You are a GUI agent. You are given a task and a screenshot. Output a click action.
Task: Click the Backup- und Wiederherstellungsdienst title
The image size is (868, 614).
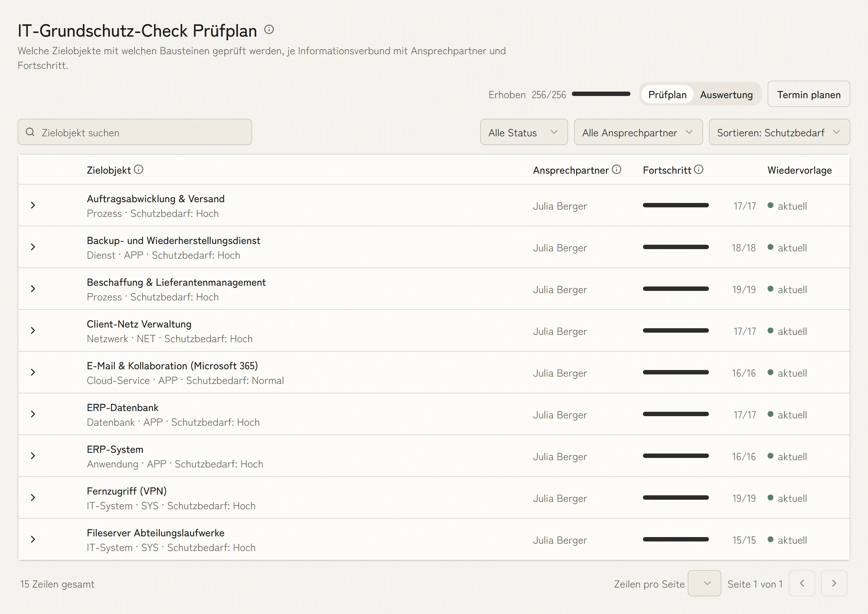tap(174, 240)
